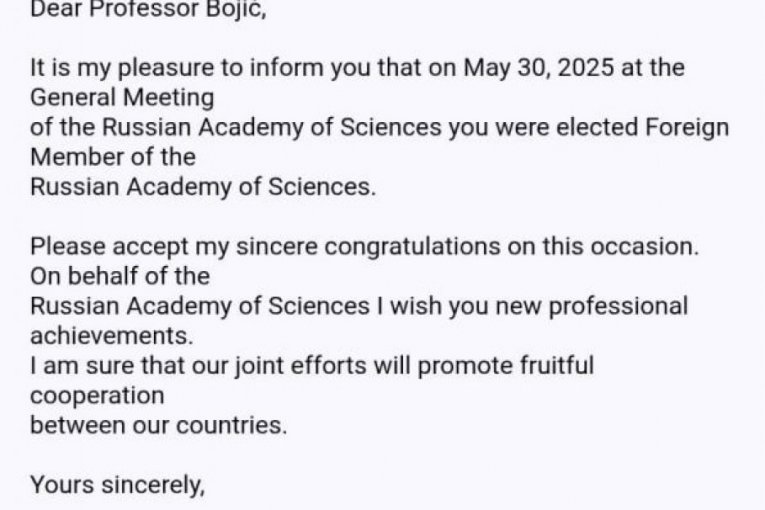Image resolution: width=765 pixels, height=510 pixels.
Task: Click the "On behalf of the" line
Action: pos(120,276)
